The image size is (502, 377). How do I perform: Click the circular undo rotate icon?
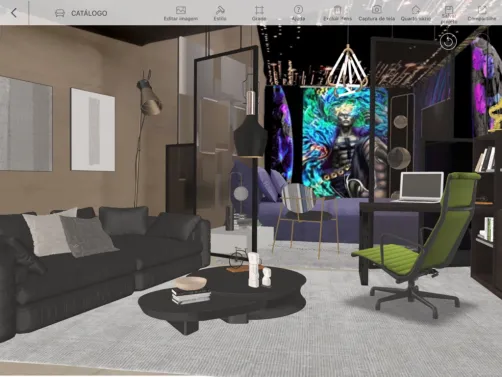click(x=448, y=42)
